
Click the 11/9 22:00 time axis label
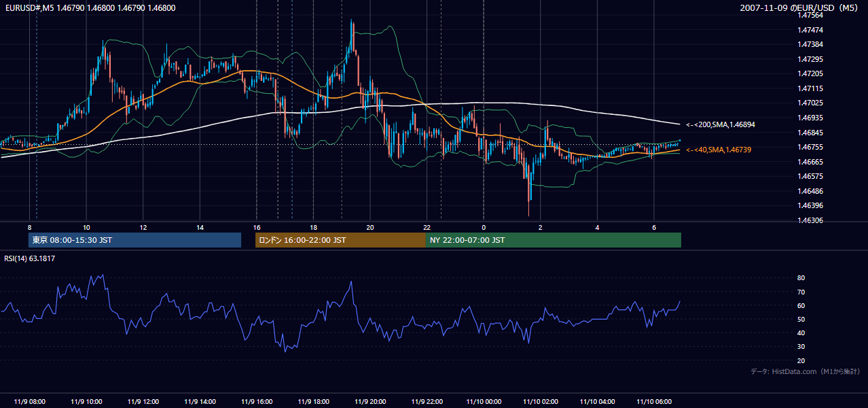427,401
